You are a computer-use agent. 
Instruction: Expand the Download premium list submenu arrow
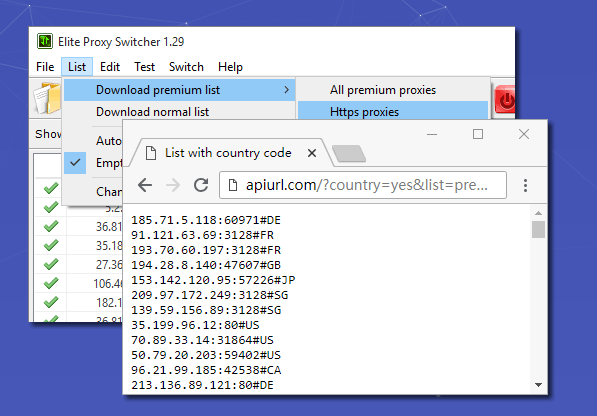coord(286,90)
